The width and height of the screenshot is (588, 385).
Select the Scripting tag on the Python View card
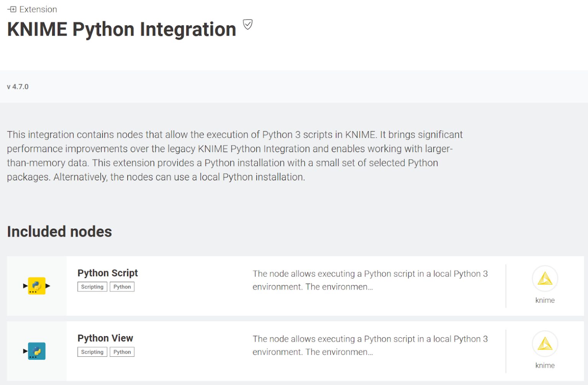click(x=92, y=351)
